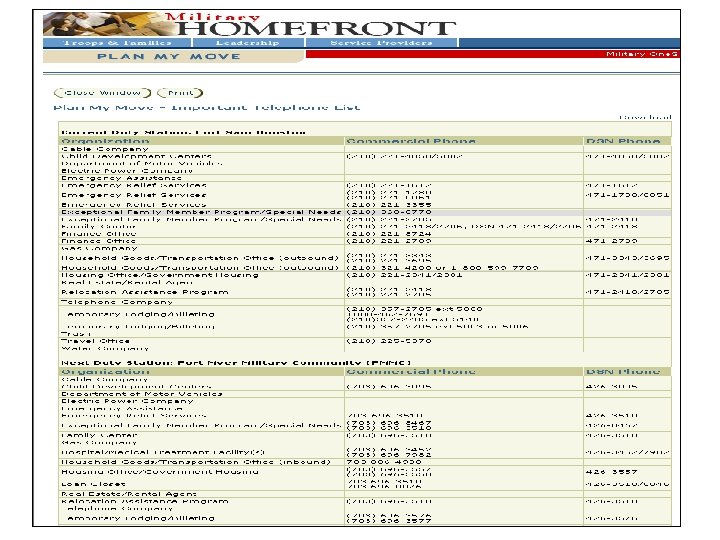Open the Troops & Families tab
This screenshot has height=540, width=720.
117,43
